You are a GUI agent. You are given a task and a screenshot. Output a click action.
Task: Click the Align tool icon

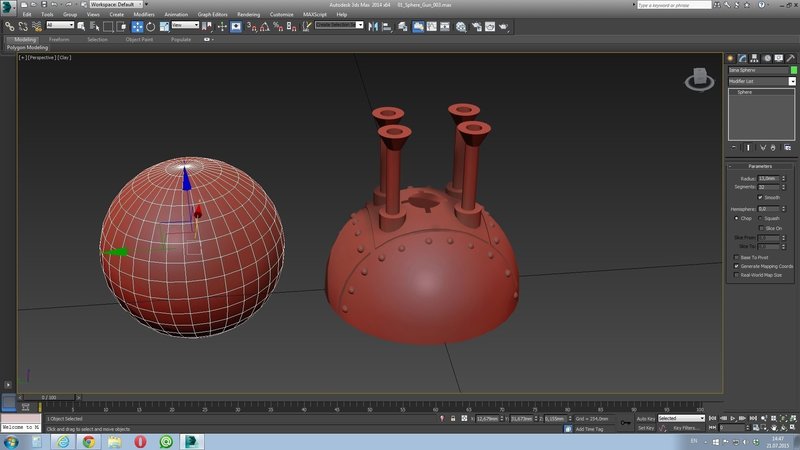[387, 26]
